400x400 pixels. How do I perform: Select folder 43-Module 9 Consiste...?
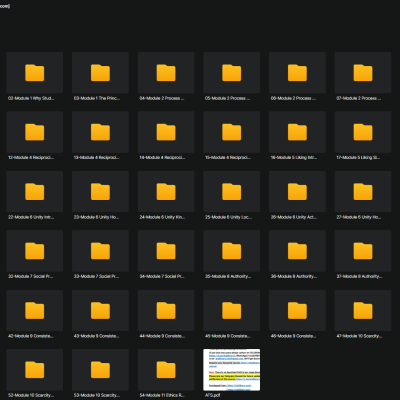click(100, 311)
